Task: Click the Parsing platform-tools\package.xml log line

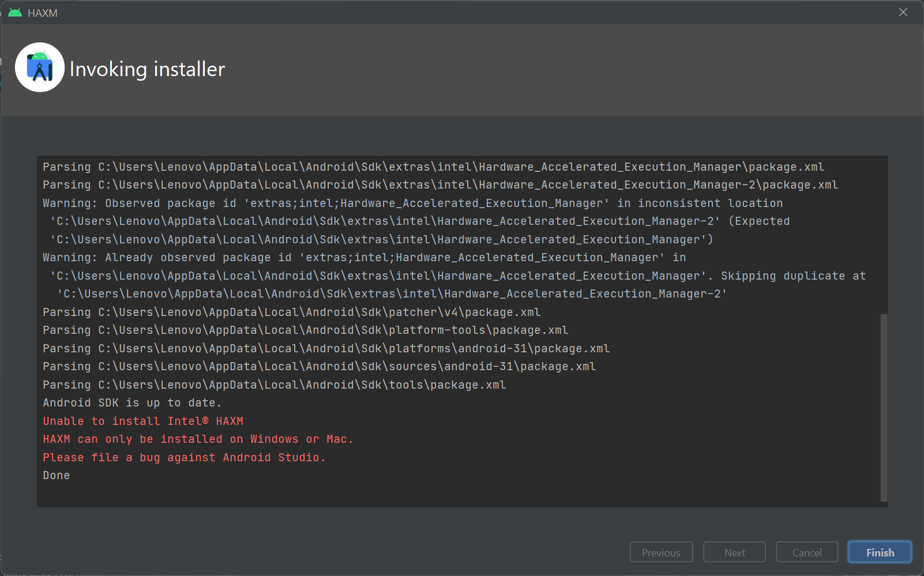Action: click(x=306, y=330)
